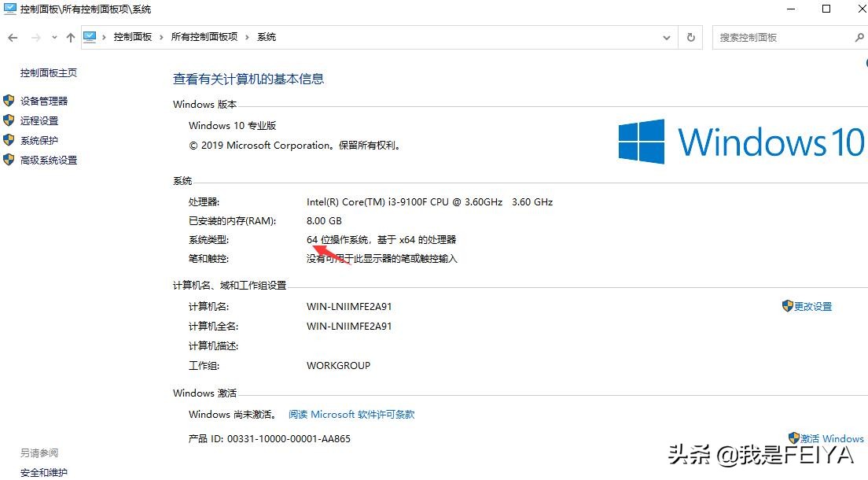This screenshot has height=480, width=868.
Task: Click the 查看有关计算机的基本信息 heading
Action: 248,79
